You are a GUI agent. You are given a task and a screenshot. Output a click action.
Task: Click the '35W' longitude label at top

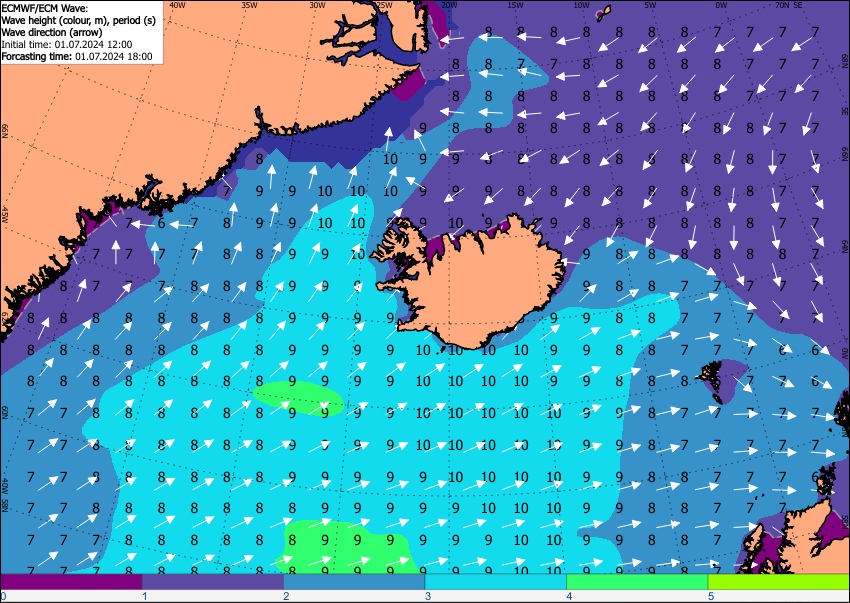click(249, 5)
